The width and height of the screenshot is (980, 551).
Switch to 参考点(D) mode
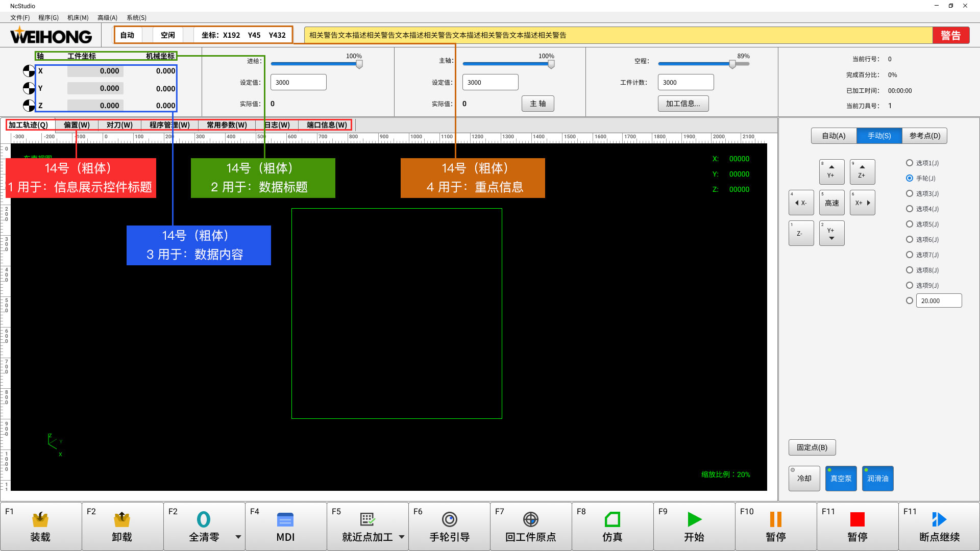pos(924,136)
